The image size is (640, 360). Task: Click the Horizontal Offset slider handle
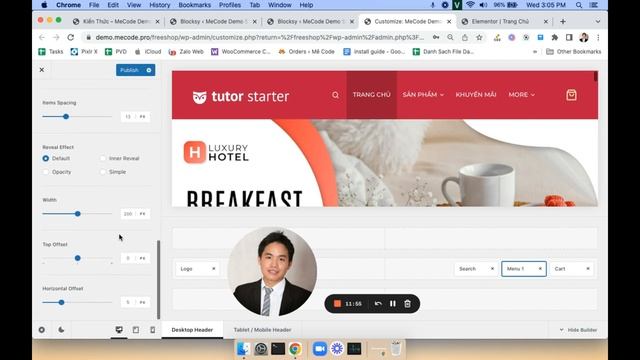pyautogui.click(x=61, y=302)
